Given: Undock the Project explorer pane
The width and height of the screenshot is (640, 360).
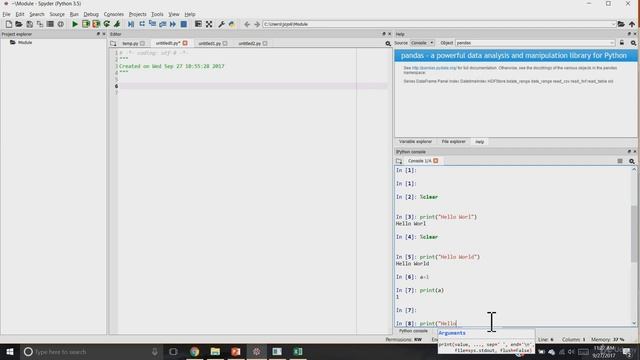Looking at the screenshot, I should tap(98, 34).
